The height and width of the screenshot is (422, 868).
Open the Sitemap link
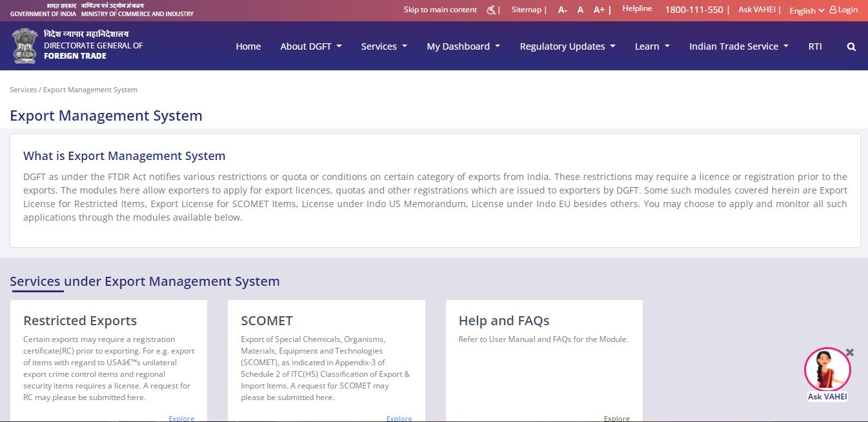[527, 10]
